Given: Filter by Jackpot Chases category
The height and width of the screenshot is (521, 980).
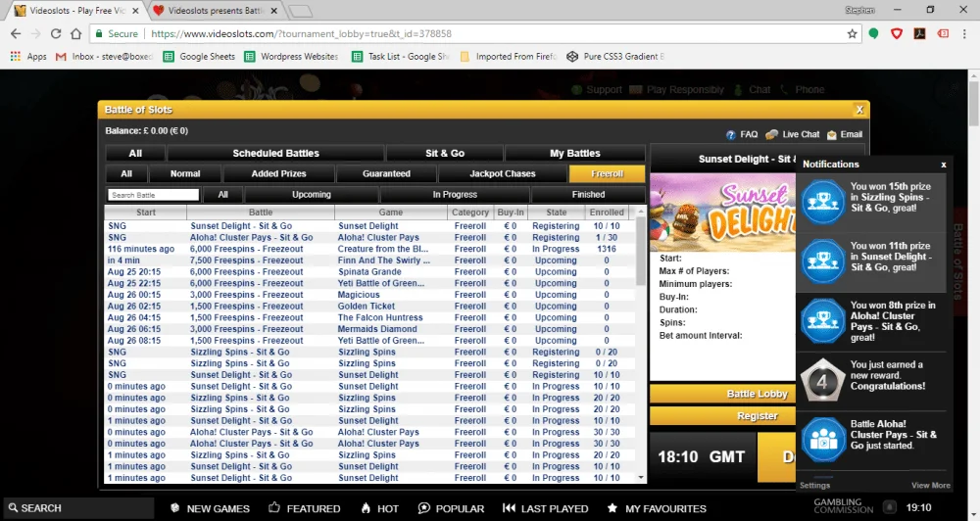Looking at the screenshot, I should (503, 173).
